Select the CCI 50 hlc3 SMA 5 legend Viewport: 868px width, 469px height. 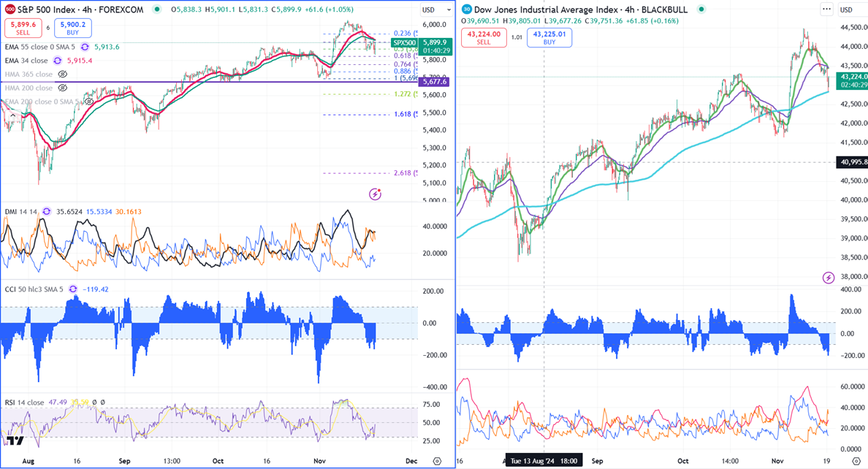34,289
